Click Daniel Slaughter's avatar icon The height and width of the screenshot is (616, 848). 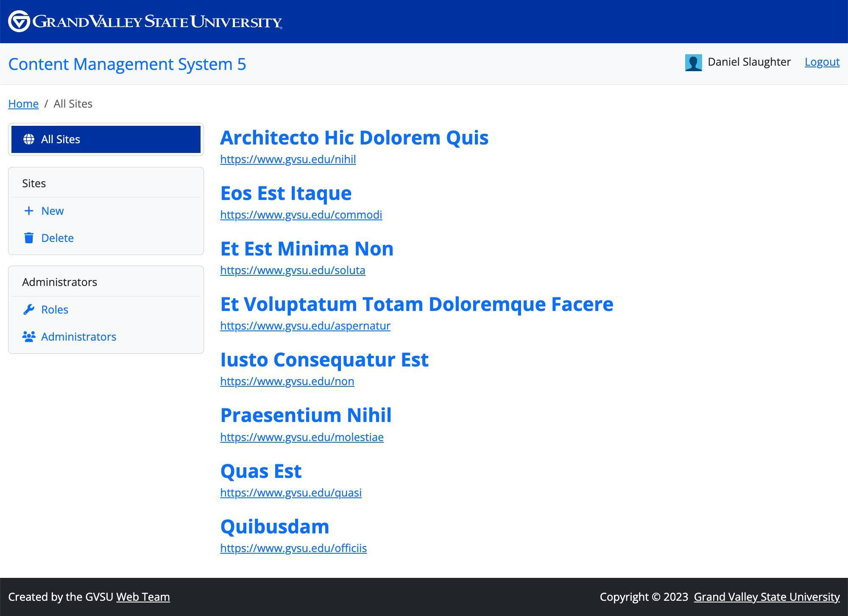pyautogui.click(x=694, y=62)
